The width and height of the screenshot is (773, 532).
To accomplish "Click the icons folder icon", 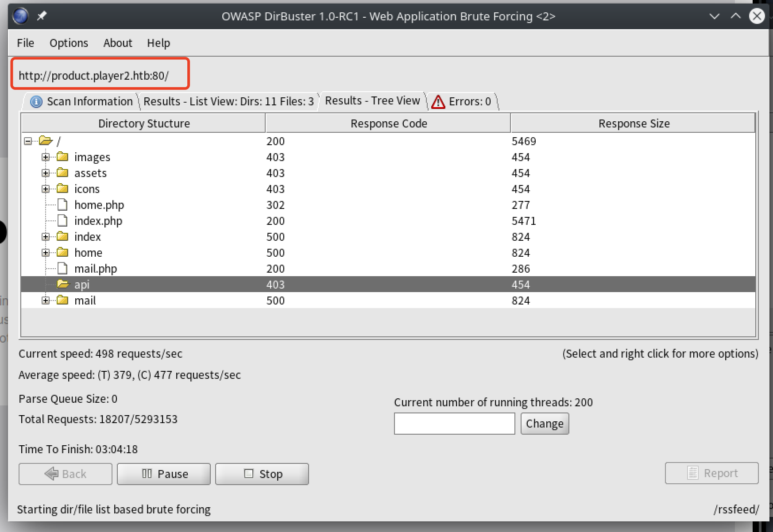I will coord(62,189).
